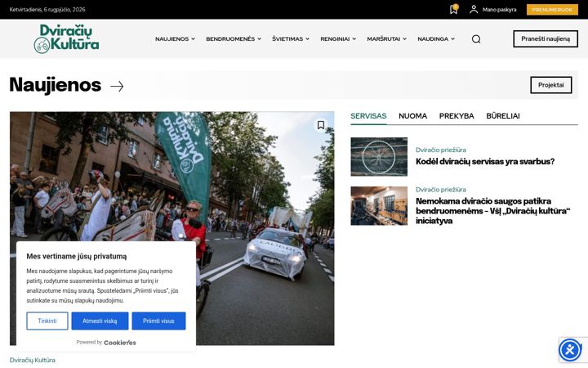588x368 pixels.
Task: Click Tinkinti in the cookie banner
Action: pyautogui.click(x=47, y=321)
